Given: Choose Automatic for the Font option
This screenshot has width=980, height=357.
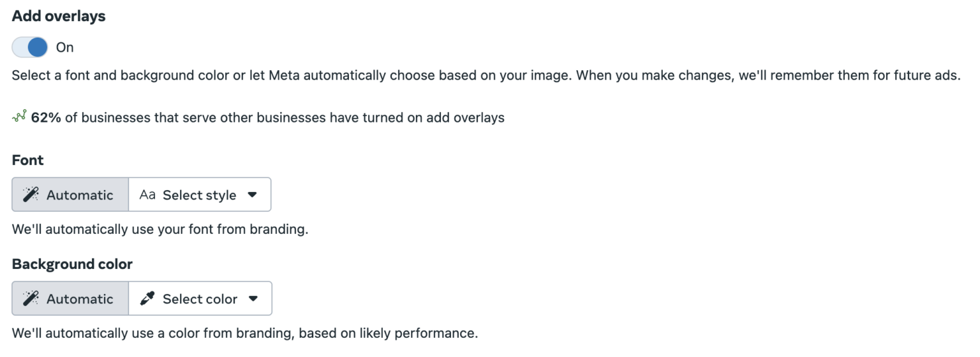Looking at the screenshot, I should click(x=70, y=194).
